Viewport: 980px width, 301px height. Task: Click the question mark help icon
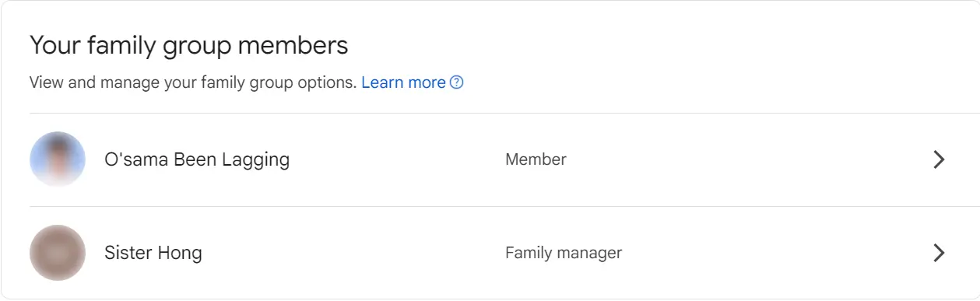(458, 82)
